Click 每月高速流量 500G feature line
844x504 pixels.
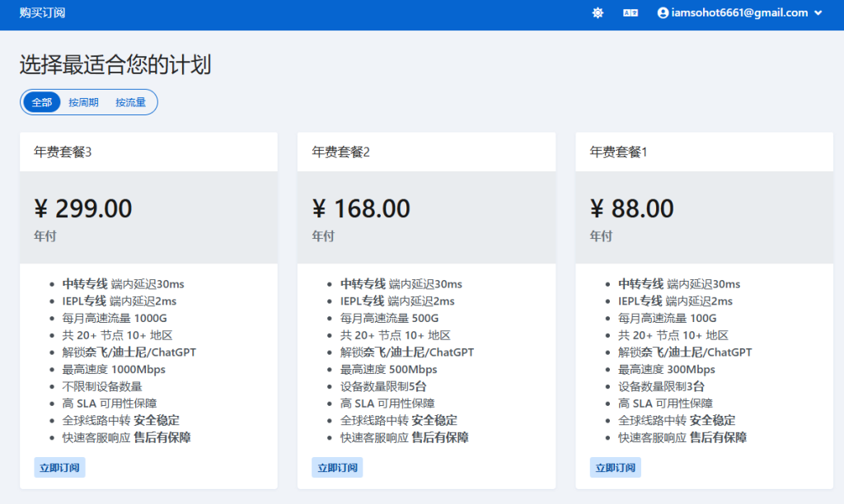pos(389,318)
